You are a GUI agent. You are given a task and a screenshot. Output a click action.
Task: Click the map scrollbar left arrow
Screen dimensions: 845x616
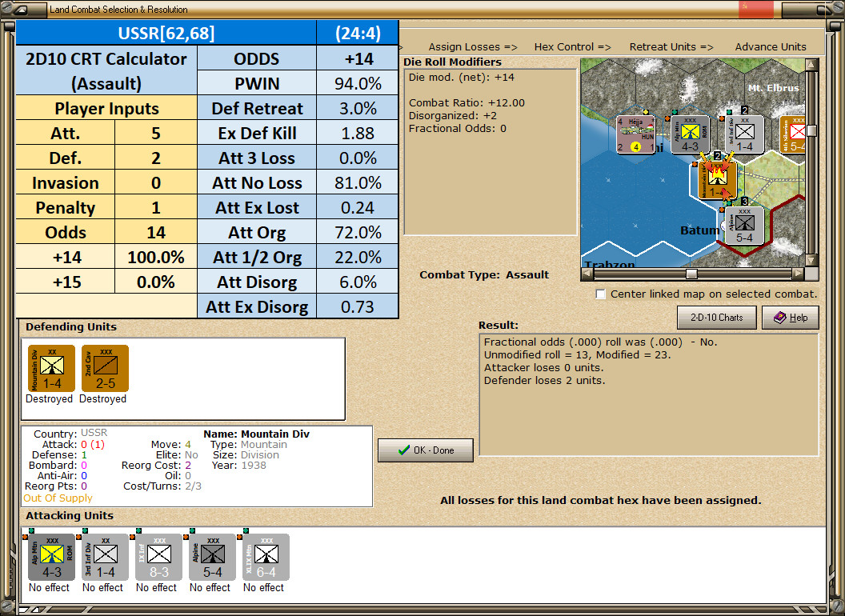click(587, 274)
